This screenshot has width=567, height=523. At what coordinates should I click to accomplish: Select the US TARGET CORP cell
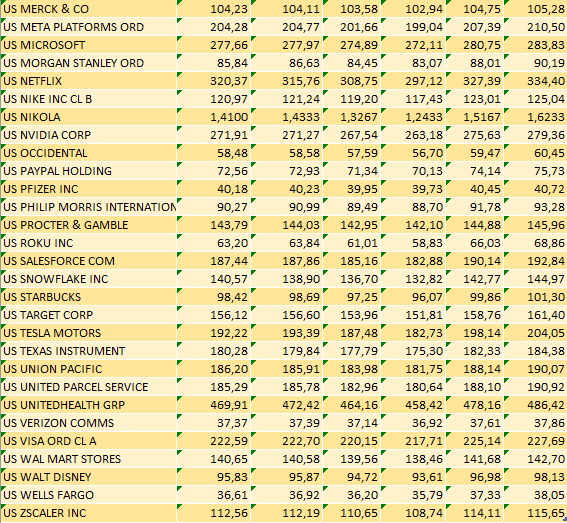(89, 315)
